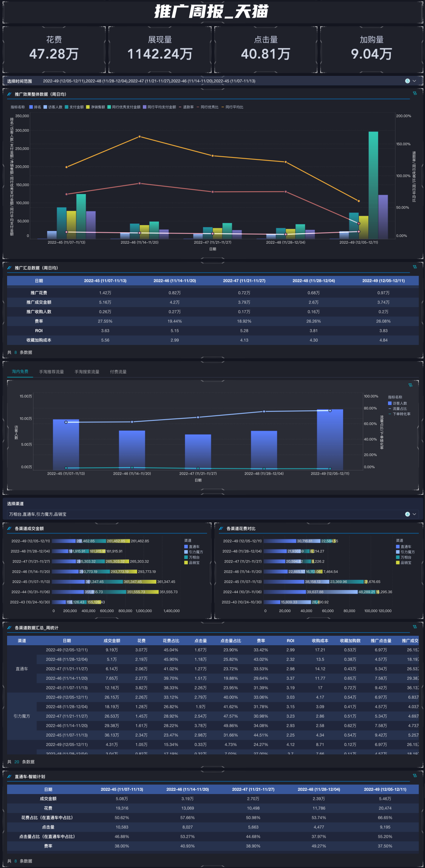Toggle 退款率 line in legend
Image resolution: width=425 pixels, height=868 pixels.
point(186,107)
